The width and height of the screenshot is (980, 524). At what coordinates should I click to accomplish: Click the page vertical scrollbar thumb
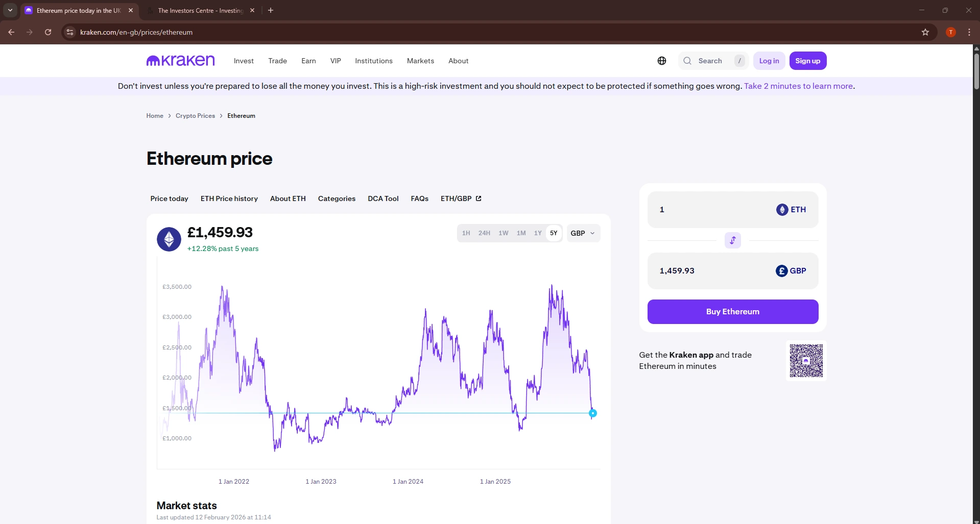(976, 71)
